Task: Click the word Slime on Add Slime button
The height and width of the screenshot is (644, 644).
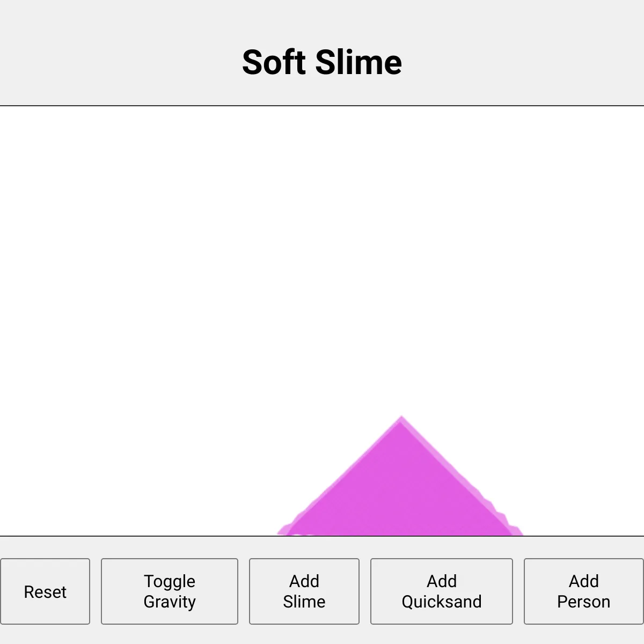Action: tap(304, 602)
